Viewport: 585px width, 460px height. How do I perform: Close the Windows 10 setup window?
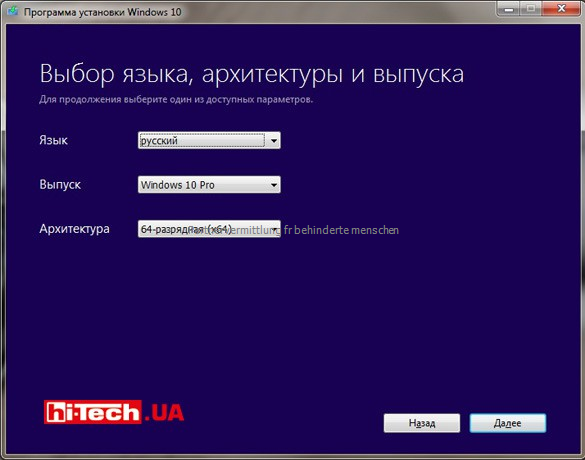point(561,8)
